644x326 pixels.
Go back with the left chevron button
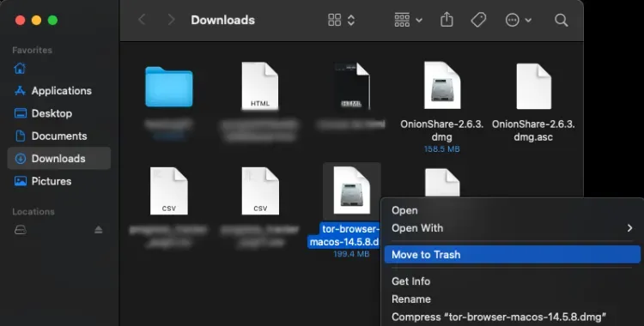pos(142,20)
